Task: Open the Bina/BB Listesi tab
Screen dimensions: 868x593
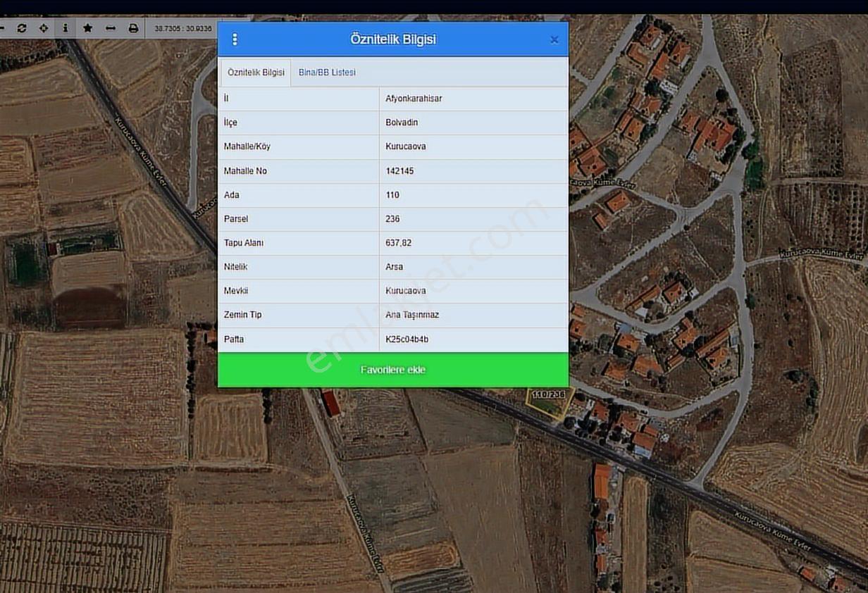Action: pyautogui.click(x=327, y=73)
